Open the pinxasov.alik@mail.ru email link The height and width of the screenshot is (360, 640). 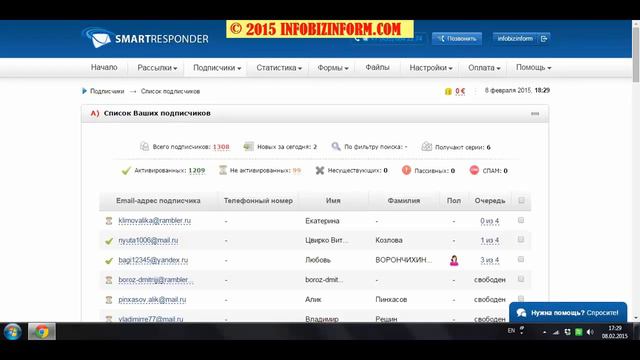click(x=152, y=300)
